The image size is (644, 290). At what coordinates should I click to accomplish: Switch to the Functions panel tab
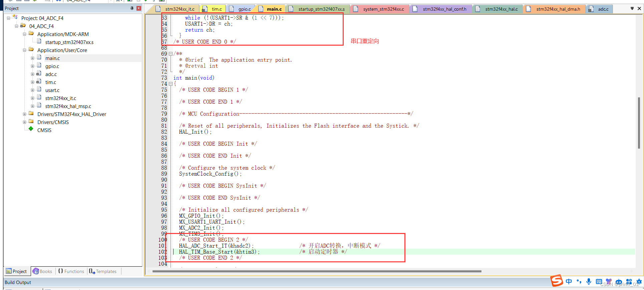pos(71,271)
